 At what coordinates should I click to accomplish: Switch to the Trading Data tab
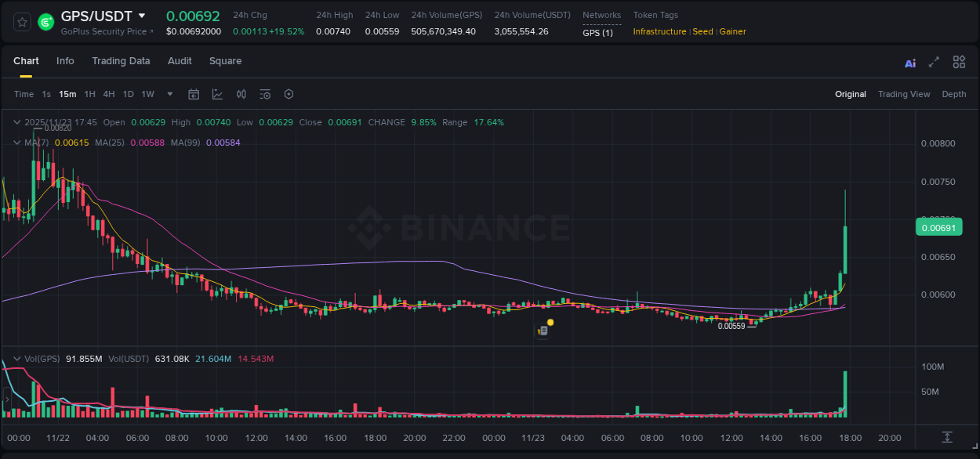point(122,61)
